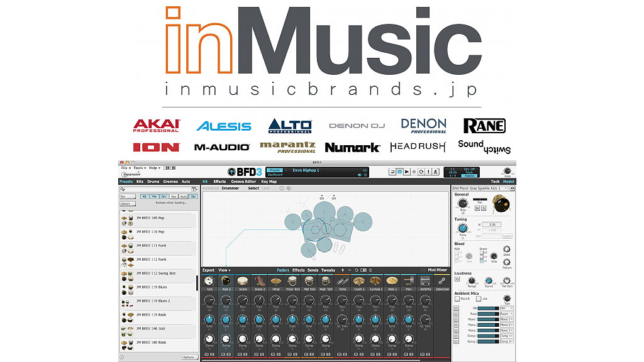Screen dimensions: 644x362
Task: Expand the OH ambient mic output dropdown
Action: (506, 308)
